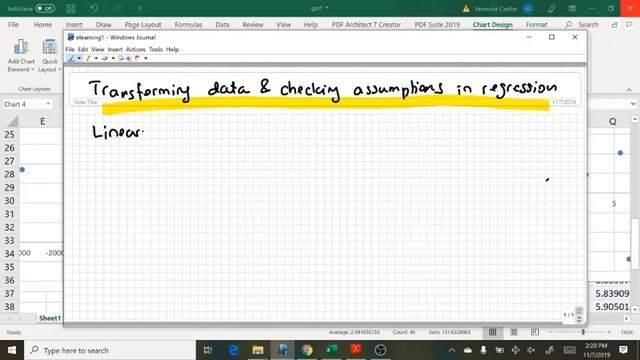Open Excel Data tab

[x=222, y=24]
